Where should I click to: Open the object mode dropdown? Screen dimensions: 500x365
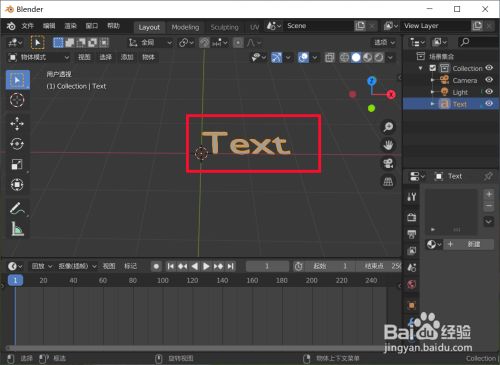[x=39, y=57]
